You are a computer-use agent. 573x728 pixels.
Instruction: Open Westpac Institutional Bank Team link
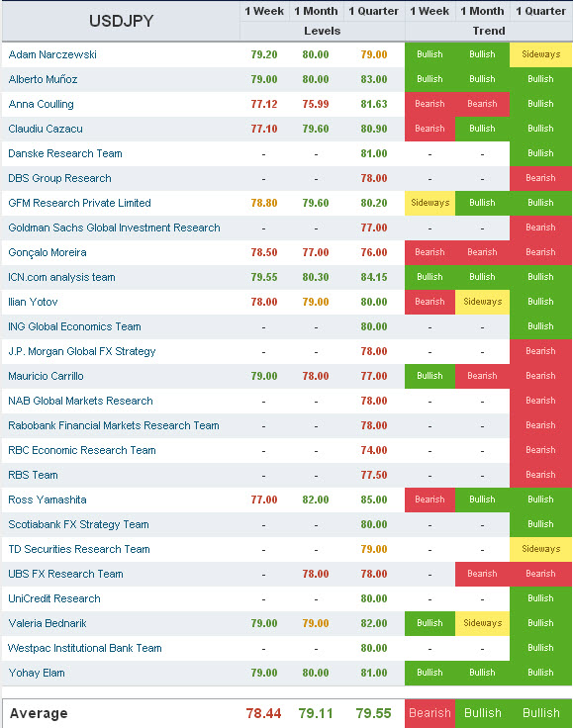click(85, 648)
